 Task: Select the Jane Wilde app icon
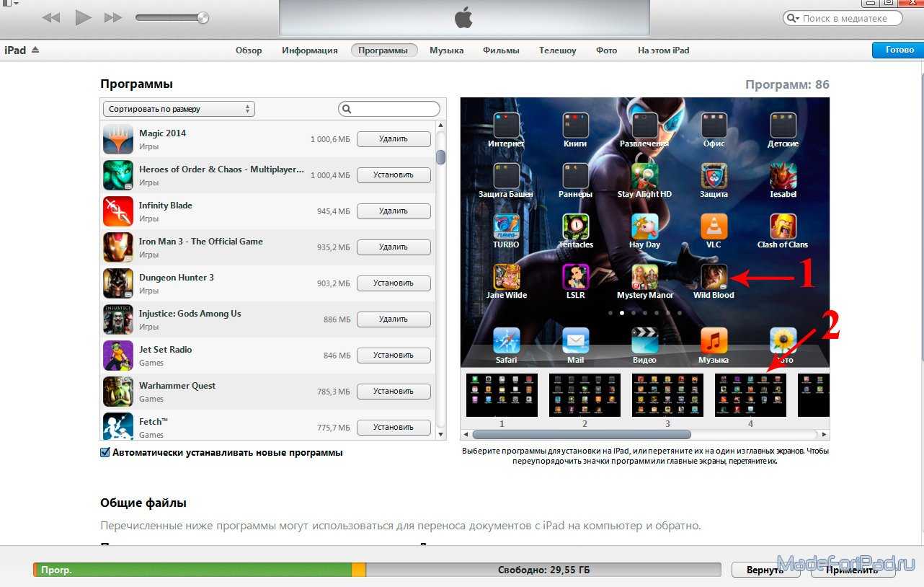pyautogui.click(x=506, y=277)
